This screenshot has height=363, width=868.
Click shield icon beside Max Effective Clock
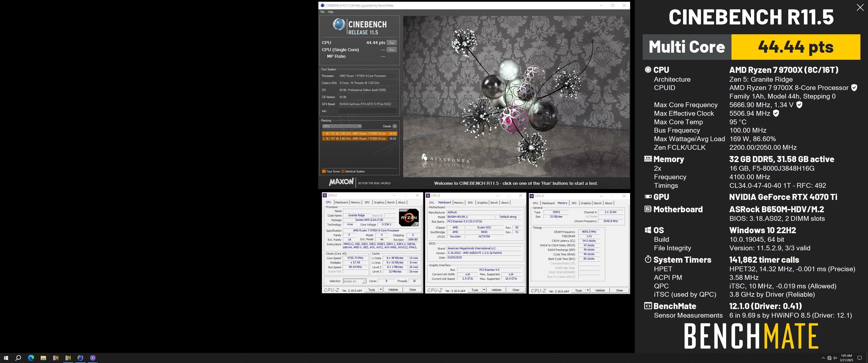tap(776, 113)
